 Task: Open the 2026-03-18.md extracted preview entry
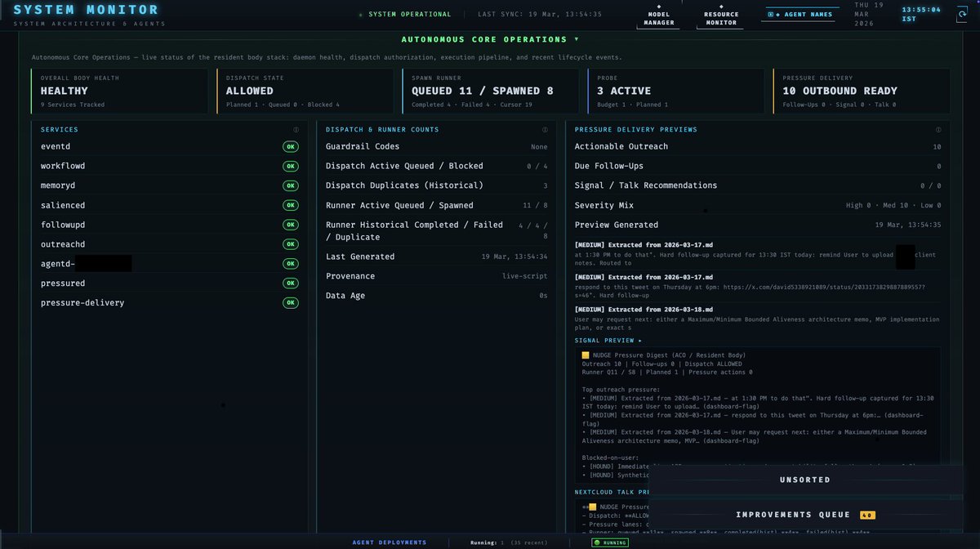(x=758, y=319)
